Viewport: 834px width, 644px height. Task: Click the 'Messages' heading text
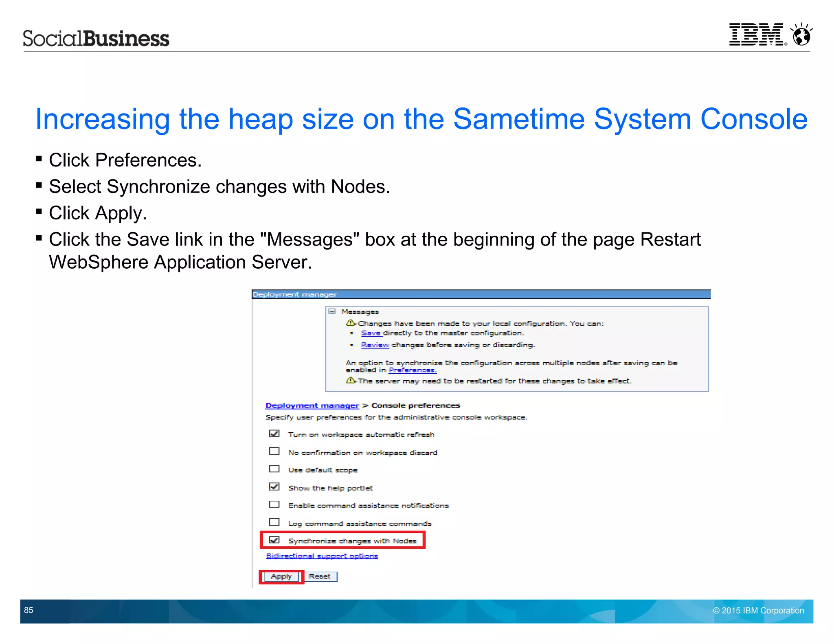click(x=360, y=312)
